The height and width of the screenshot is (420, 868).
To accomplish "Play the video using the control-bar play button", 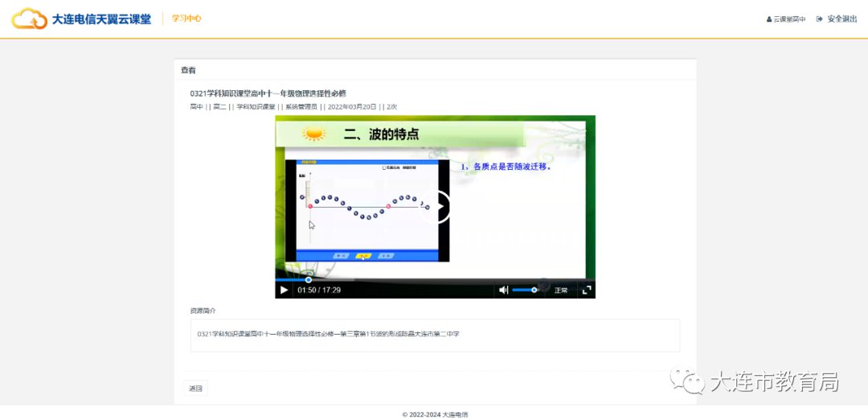I will [x=284, y=290].
